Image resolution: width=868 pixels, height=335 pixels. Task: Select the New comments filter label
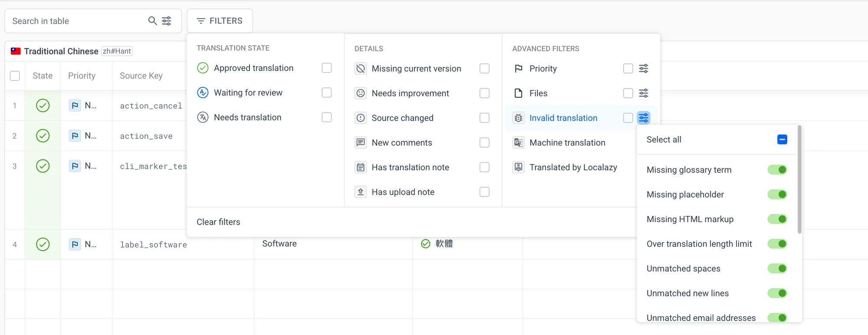(x=402, y=143)
